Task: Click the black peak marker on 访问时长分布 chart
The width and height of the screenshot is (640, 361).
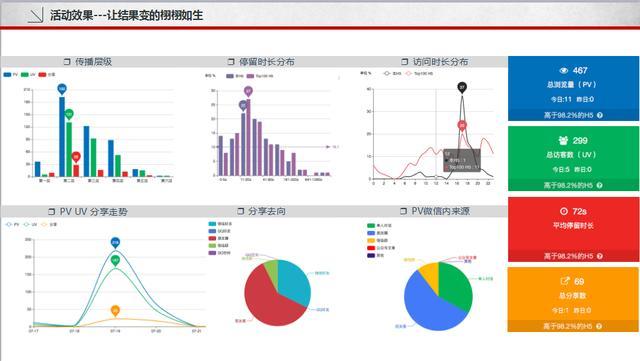Action: [462, 87]
